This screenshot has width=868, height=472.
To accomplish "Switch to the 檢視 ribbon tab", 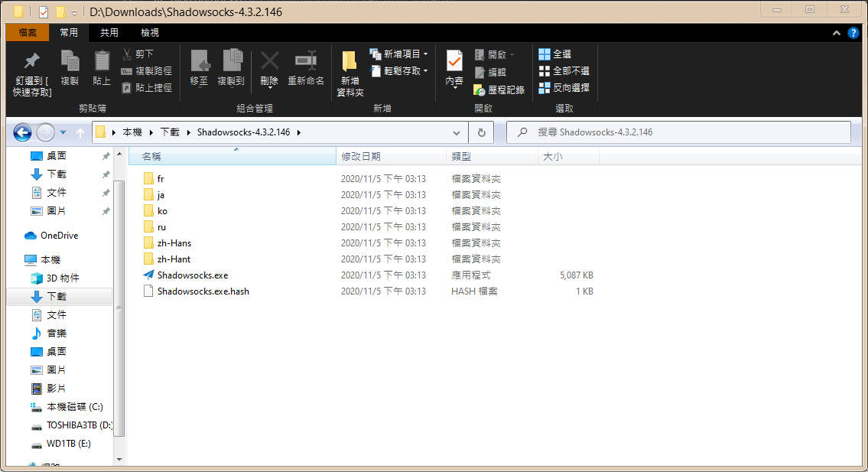I will point(149,32).
